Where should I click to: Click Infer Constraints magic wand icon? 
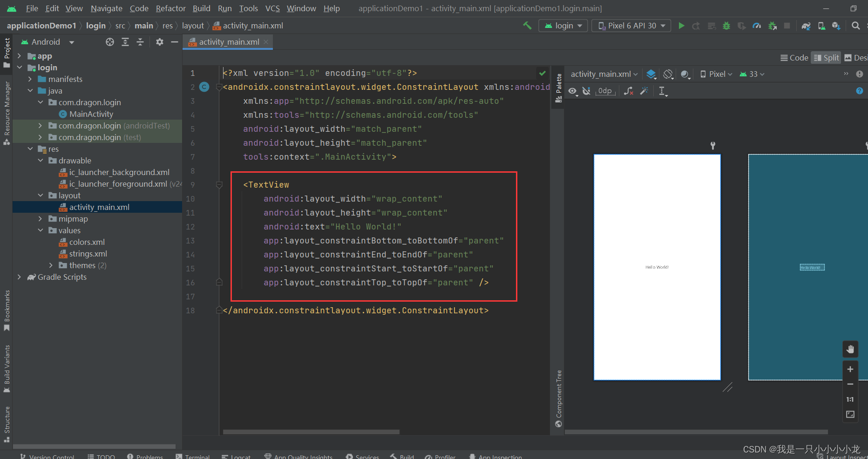pyautogui.click(x=644, y=91)
